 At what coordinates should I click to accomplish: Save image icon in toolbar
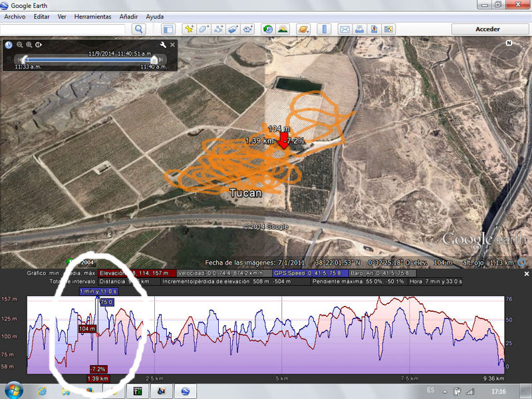(374, 29)
